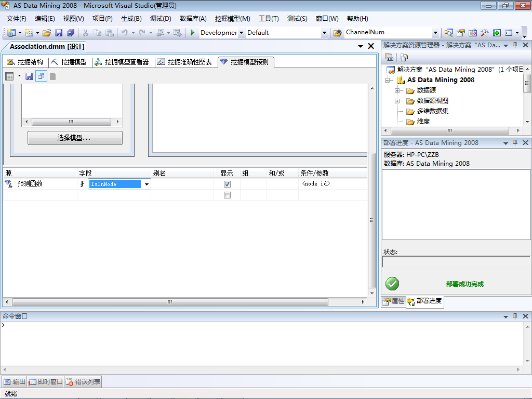Click the Navigate Backward icon

pyautogui.click(x=160, y=33)
